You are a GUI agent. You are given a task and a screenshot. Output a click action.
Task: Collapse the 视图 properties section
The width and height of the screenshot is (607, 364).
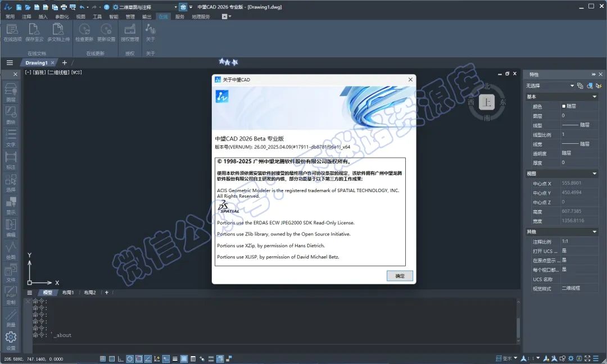point(595,174)
